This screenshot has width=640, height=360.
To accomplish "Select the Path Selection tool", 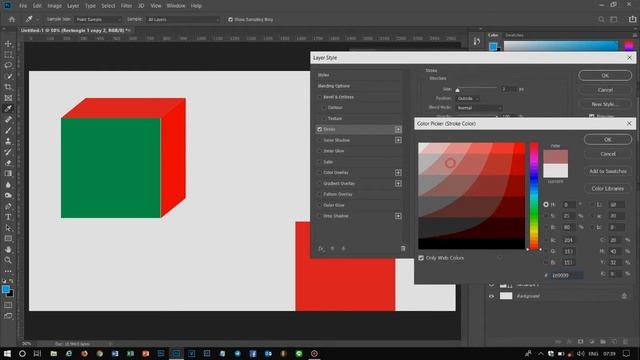I will coord(8,228).
